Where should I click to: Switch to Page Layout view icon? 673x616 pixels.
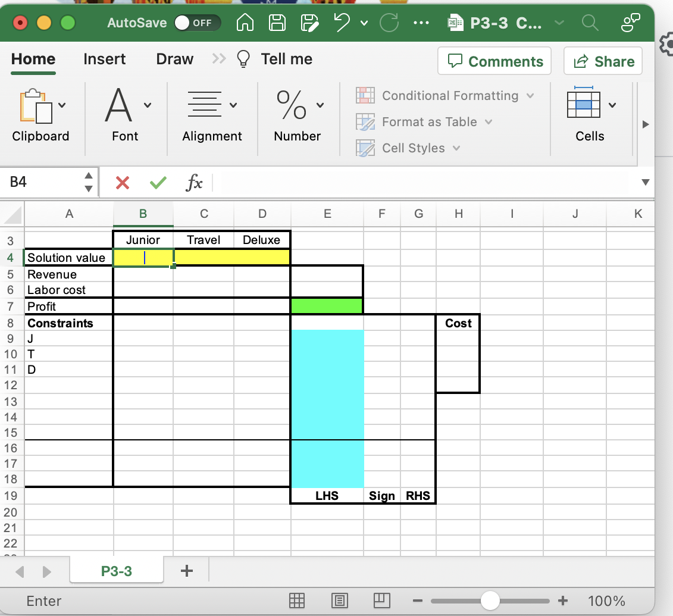pyautogui.click(x=340, y=601)
